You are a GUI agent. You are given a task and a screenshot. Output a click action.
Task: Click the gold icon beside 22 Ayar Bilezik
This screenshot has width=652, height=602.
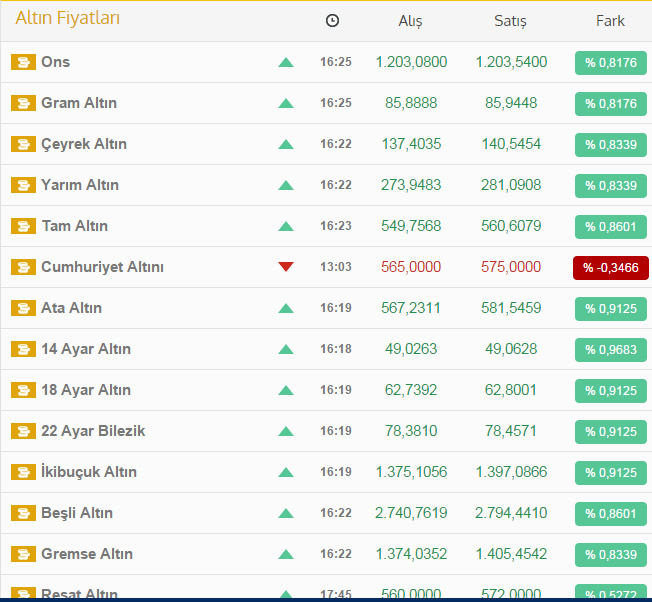tap(23, 431)
